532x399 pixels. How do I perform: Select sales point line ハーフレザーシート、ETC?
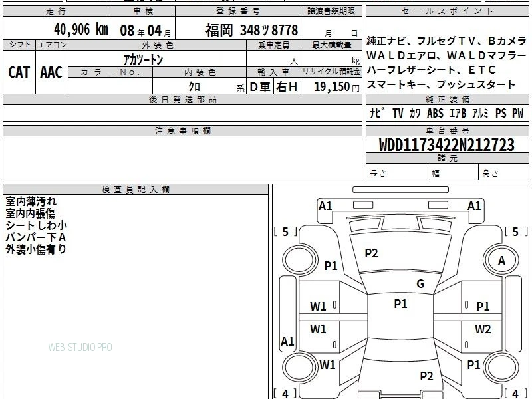click(x=431, y=70)
